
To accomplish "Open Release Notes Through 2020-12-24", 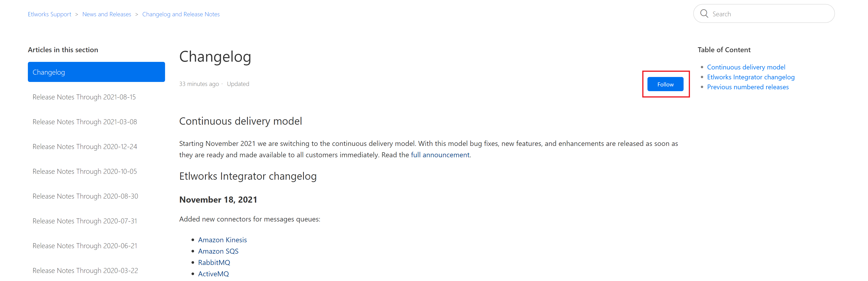I will pos(85,147).
